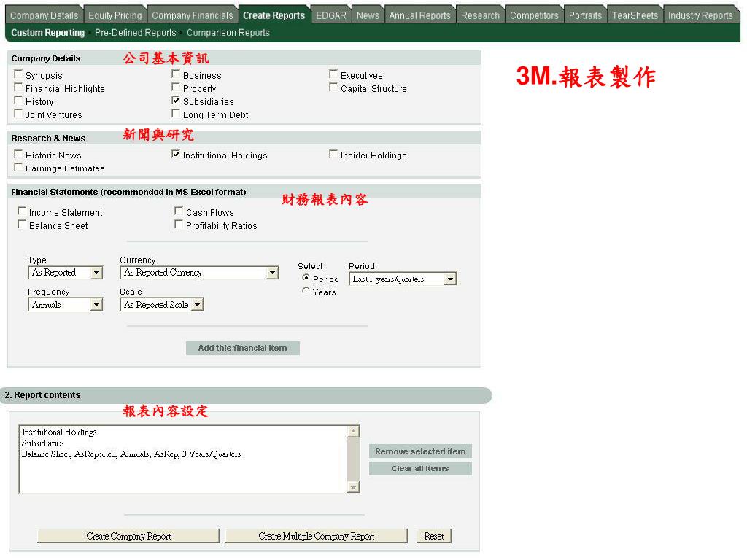This screenshot has height=560, width=747.
Task: Expand the Currency dropdown
Action: [199, 273]
